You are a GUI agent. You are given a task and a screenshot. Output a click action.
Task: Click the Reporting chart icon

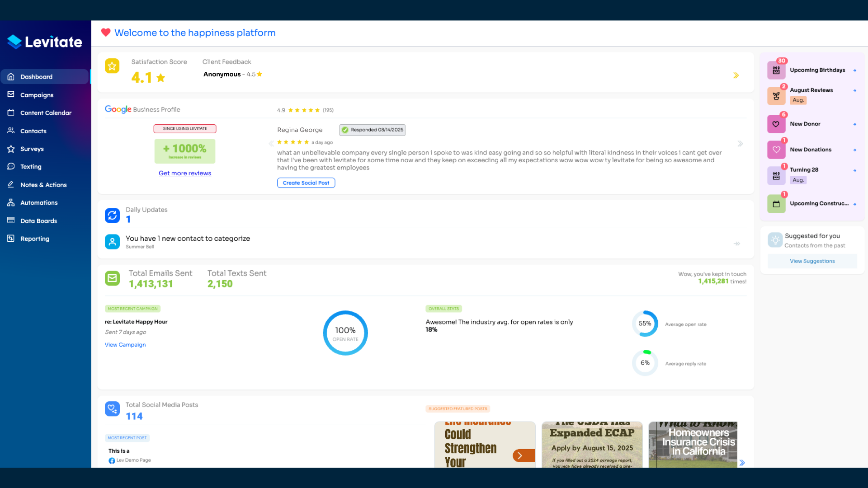pos(11,239)
